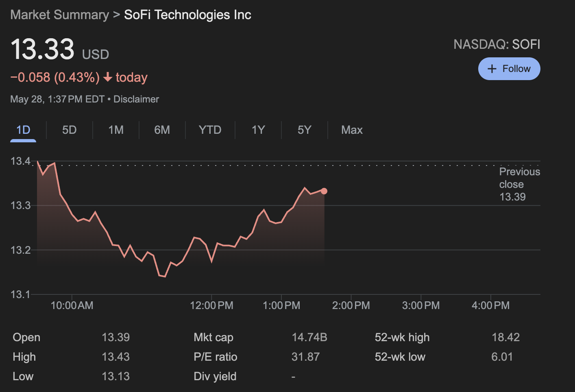Click the 13.33 current price

click(42, 49)
